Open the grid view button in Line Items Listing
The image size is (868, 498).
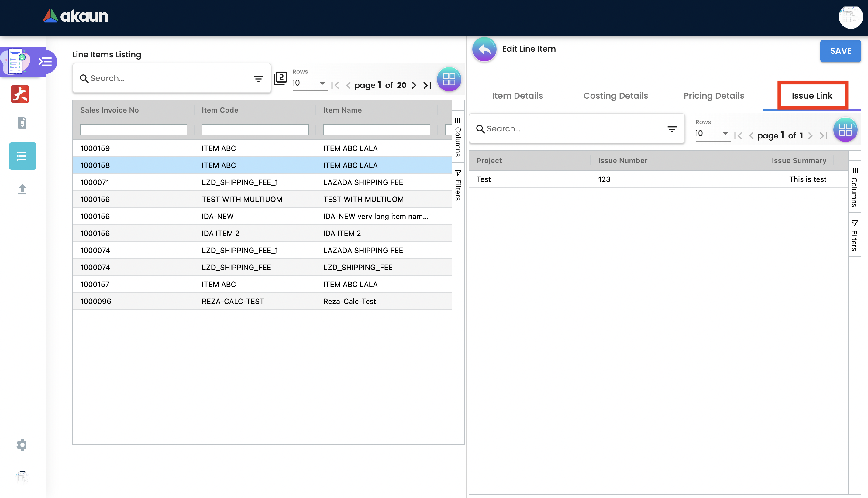click(x=449, y=79)
